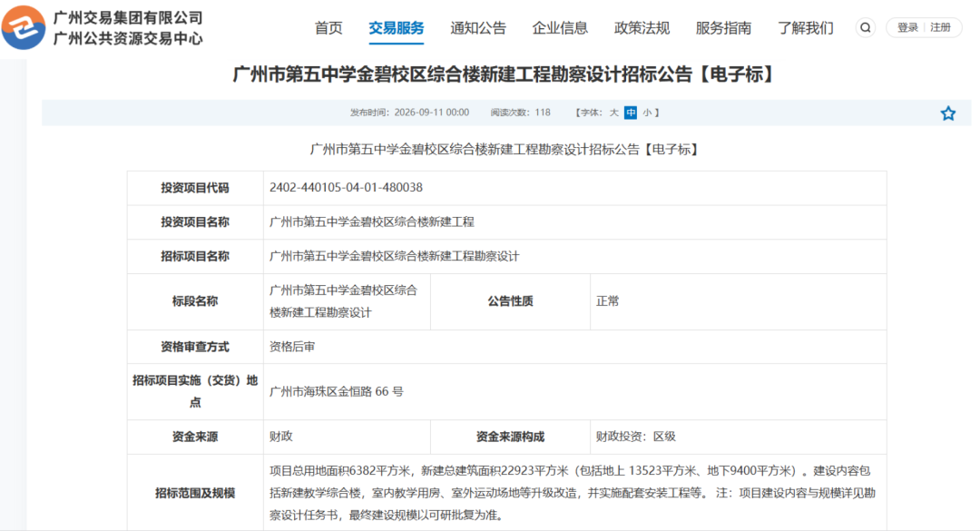Image resolution: width=980 pixels, height=531 pixels.
Task: Click the 阅读次数: 118 read count
Action: pyautogui.click(x=520, y=113)
